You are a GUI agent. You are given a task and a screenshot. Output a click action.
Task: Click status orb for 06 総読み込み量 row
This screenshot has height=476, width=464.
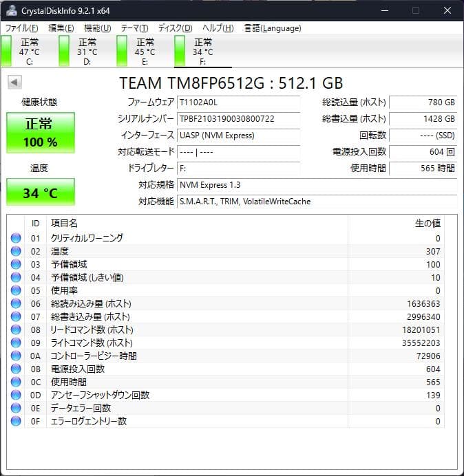point(16,303)
